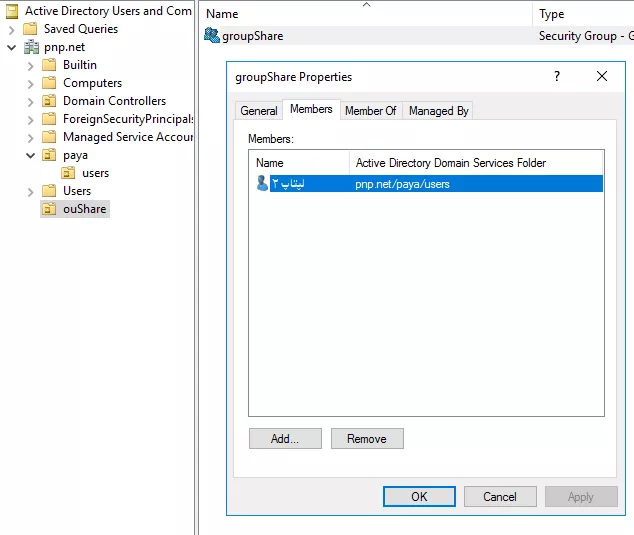Click the Managed Service Accounts folder icon
This screenshot has height=535, width=634.
pyautogui.click(x=49, y=137)
